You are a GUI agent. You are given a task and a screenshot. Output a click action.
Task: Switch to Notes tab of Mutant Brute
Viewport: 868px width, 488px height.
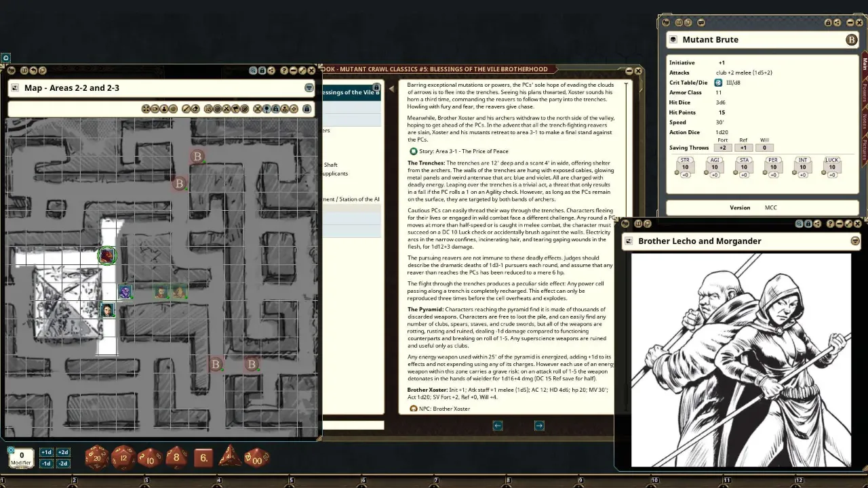(x=865, y=121)
